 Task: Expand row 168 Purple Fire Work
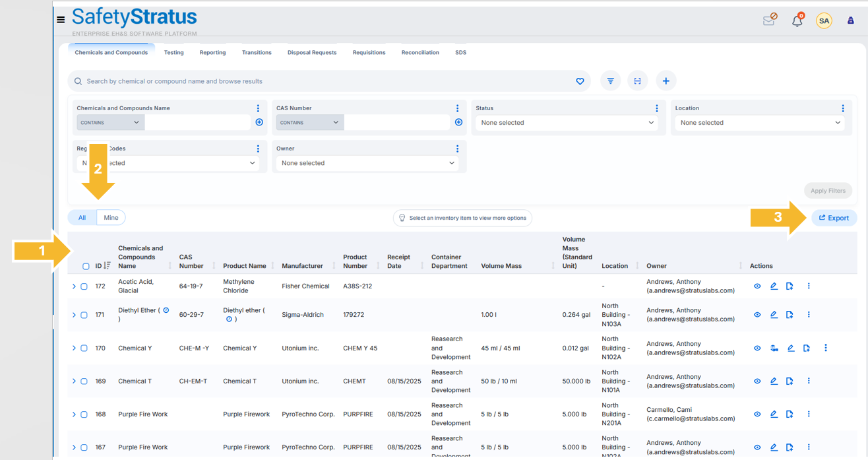(x=74, y=414)
